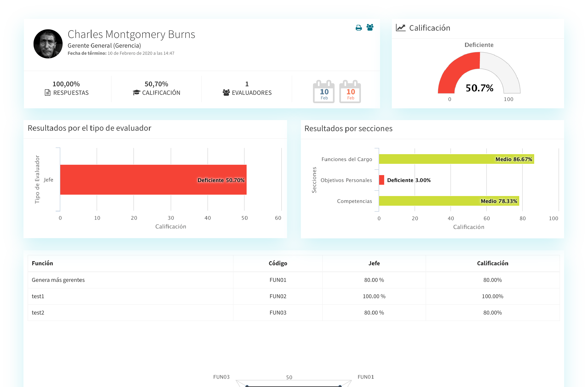This screenshot has width=588, height=387.
Task: Click the print icon in profile card
Action: pos(358,28)
